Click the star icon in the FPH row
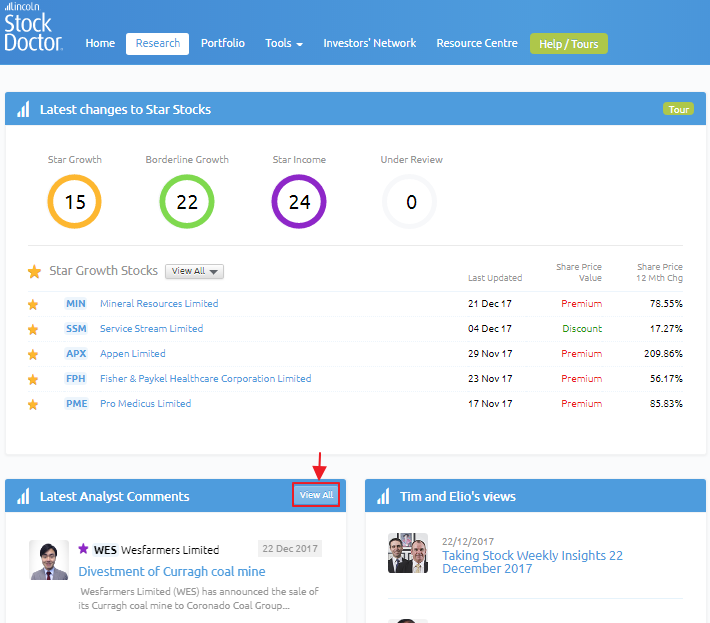The image size is (710, 623). pos(33,379)
